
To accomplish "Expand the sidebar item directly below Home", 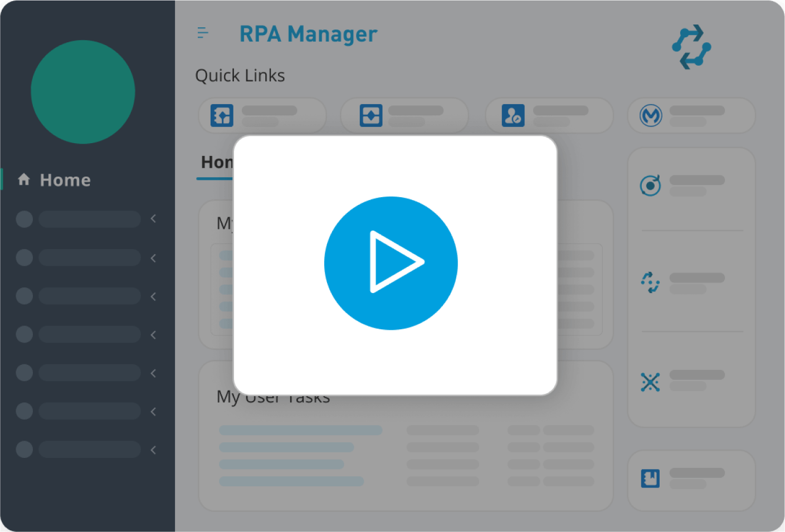I will pos(153,219).
